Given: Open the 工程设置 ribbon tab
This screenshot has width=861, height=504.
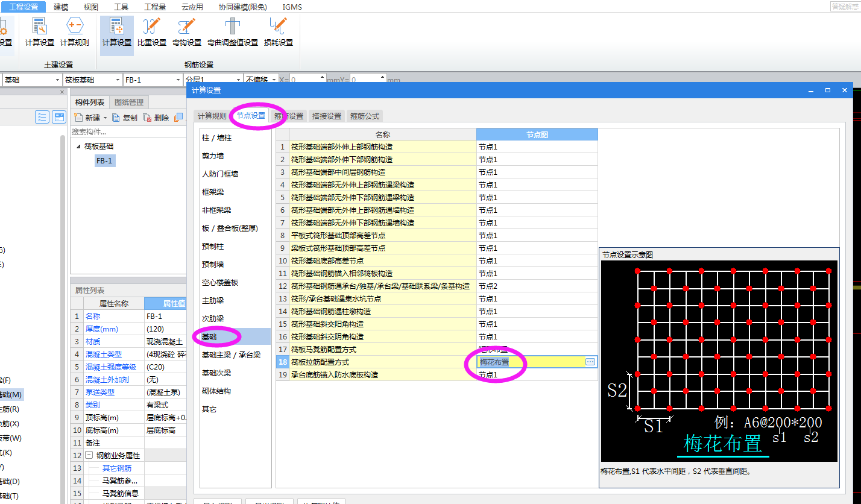Looking at the screenshot, I should 23,7.
